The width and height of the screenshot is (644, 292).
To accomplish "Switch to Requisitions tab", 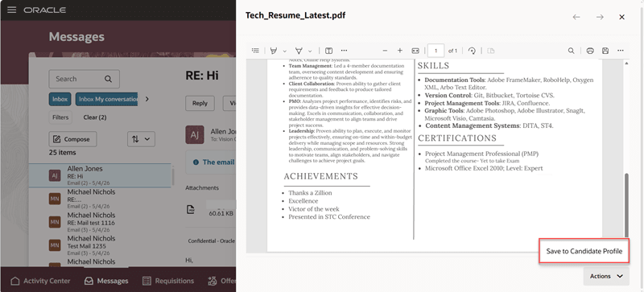I will click(168, 281).
